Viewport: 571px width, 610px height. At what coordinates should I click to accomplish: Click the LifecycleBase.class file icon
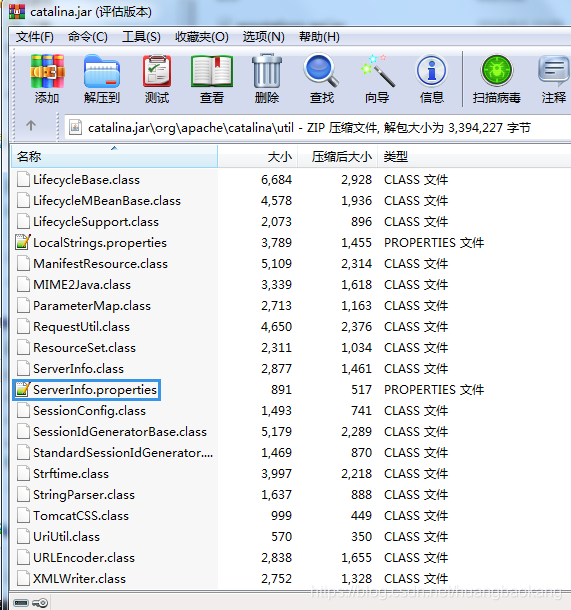23,179
